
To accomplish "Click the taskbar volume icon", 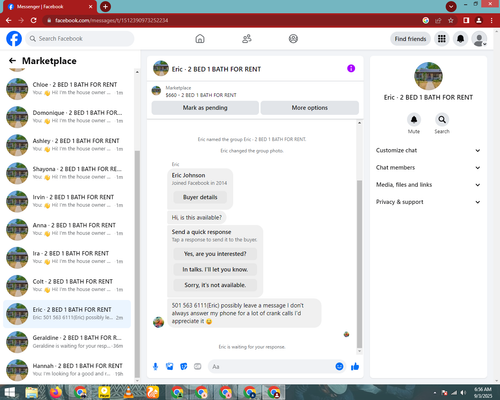I will tap(463, 392).
